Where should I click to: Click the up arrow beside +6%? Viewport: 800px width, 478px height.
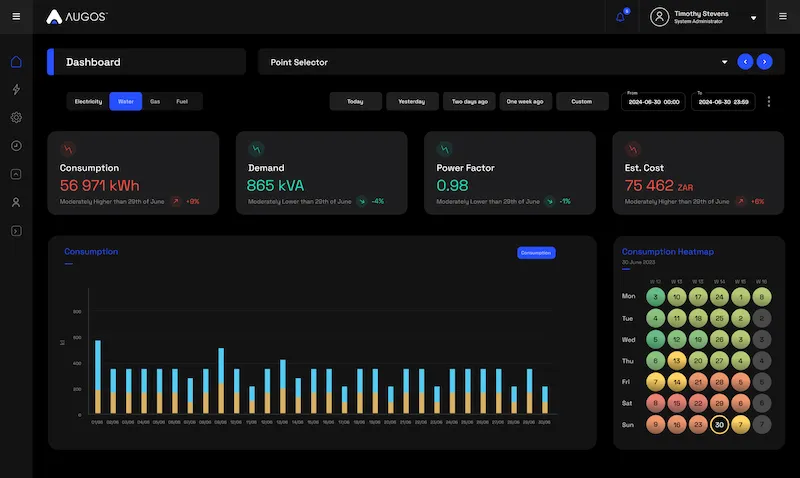[741, 202]
